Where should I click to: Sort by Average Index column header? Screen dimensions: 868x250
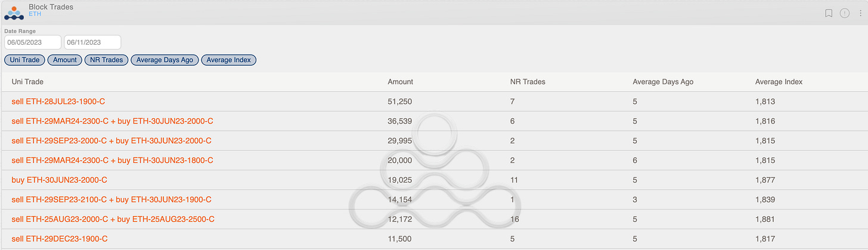(x=779, y=82)
